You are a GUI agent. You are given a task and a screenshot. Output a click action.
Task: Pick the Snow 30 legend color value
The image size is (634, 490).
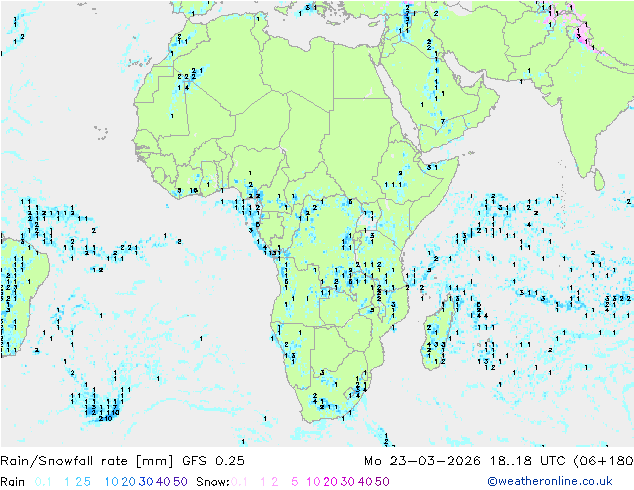click(x=348, y=482)
